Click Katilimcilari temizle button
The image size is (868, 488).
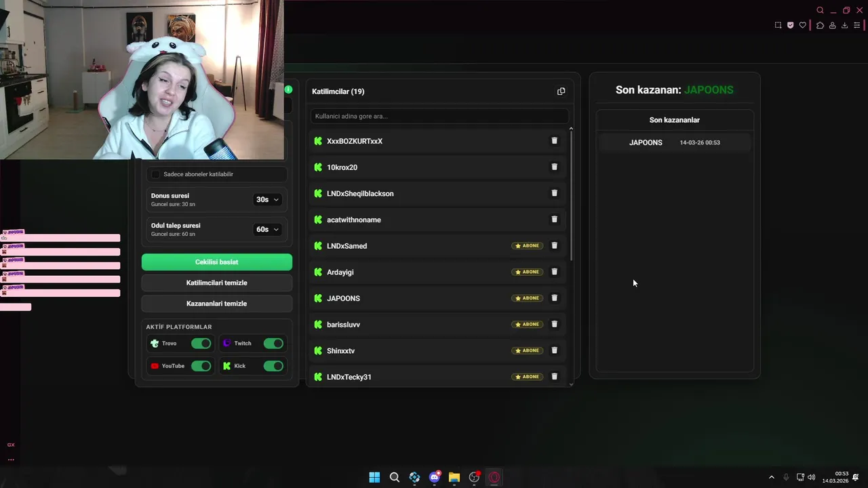click(217, 283)
